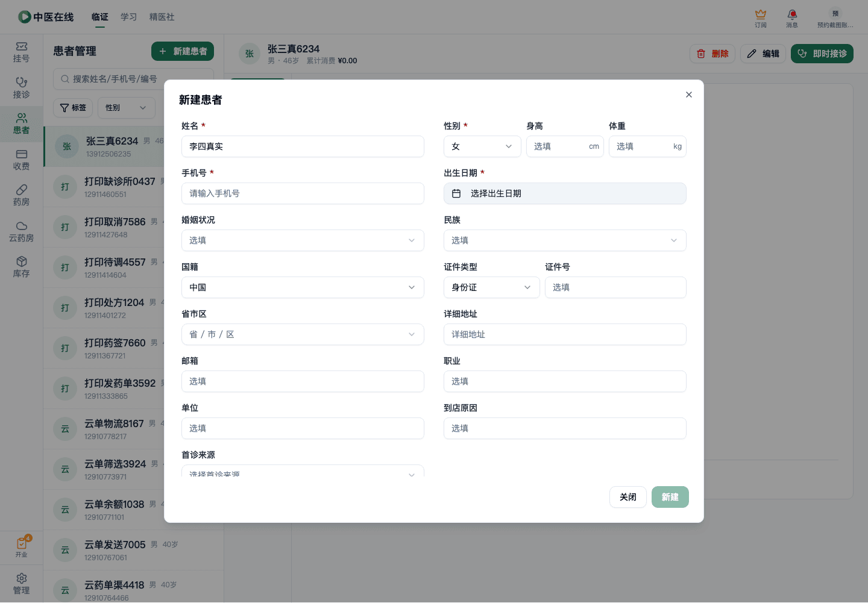Open the 选择出生日期 date picker

click(565, 193)
